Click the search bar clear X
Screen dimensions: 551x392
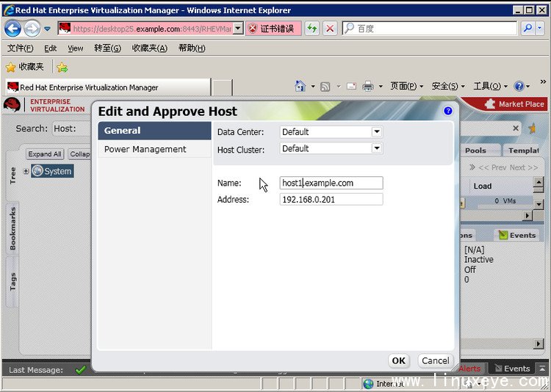(x=516, y=128)
